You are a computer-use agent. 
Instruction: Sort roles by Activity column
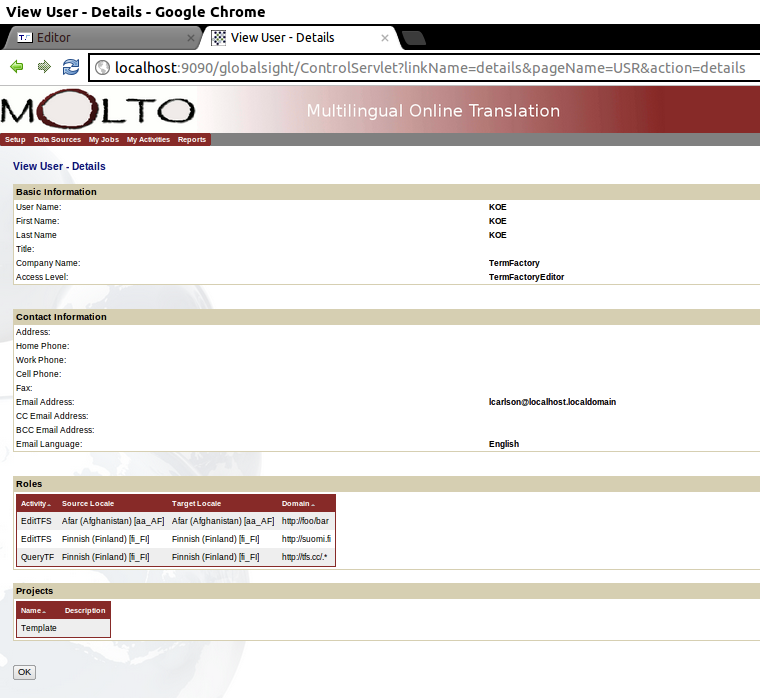tap(36, 504)
